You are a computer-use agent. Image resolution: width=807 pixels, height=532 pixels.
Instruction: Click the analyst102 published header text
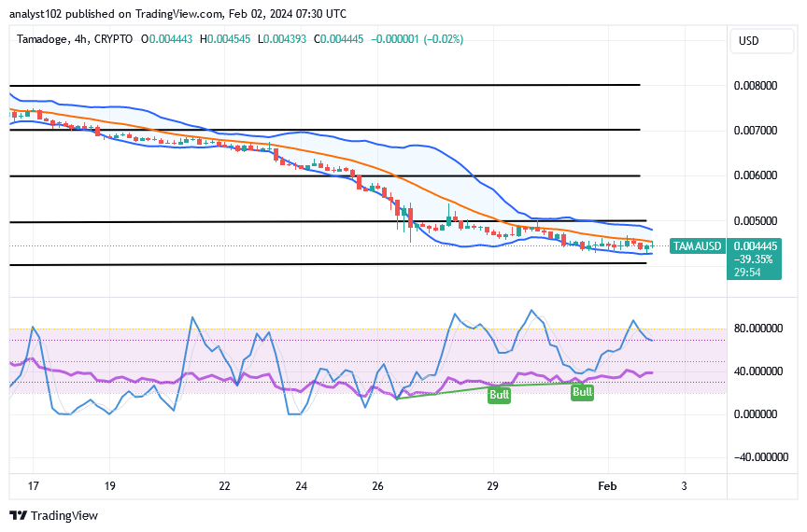177,14
